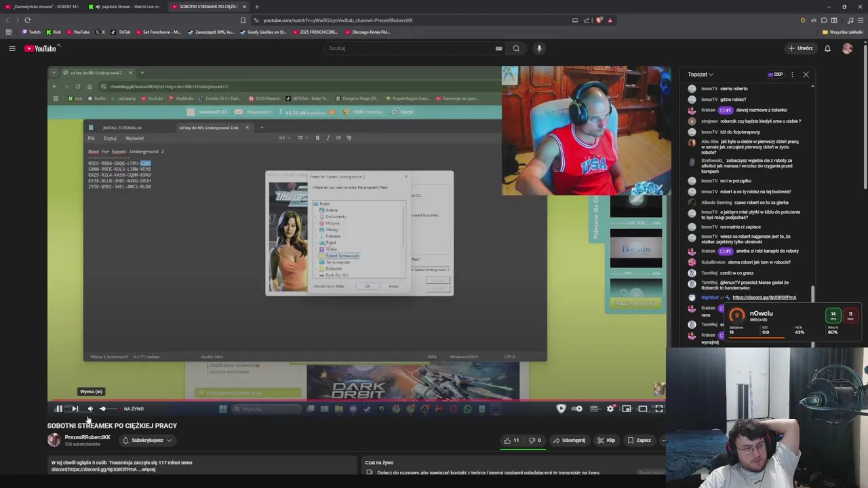This screenshot has height=488, width=868.
Task: Open the chat three-dot options menu
Action: click(792, 74)
